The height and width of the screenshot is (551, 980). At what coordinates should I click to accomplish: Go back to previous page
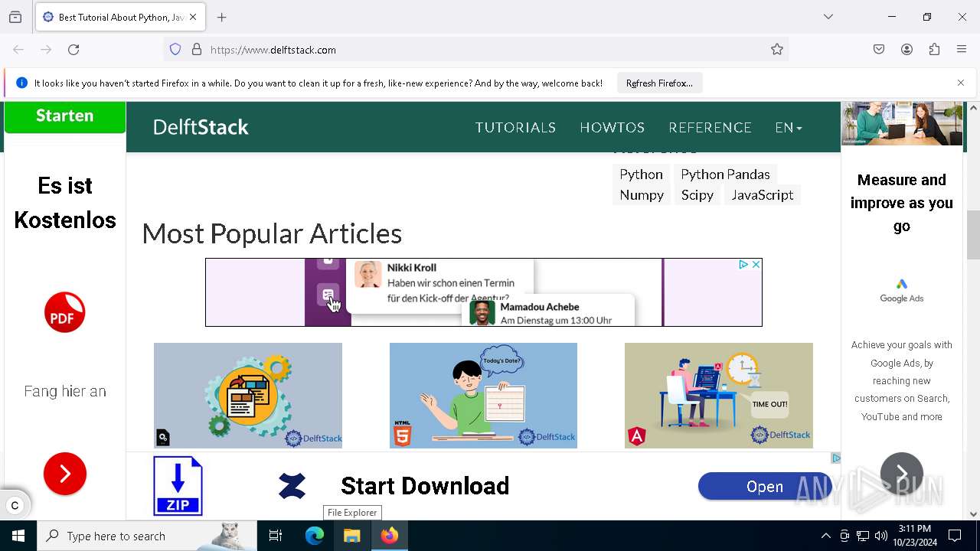(18, 49)
